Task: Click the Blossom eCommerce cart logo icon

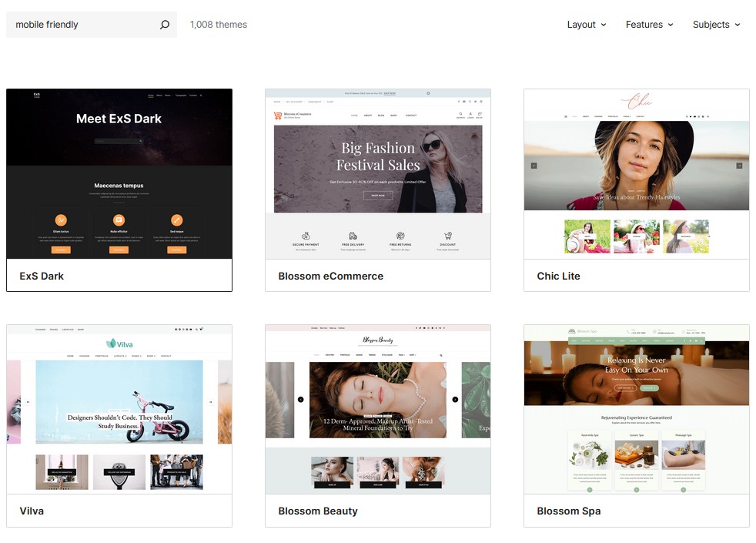Action: coord(278,116)
